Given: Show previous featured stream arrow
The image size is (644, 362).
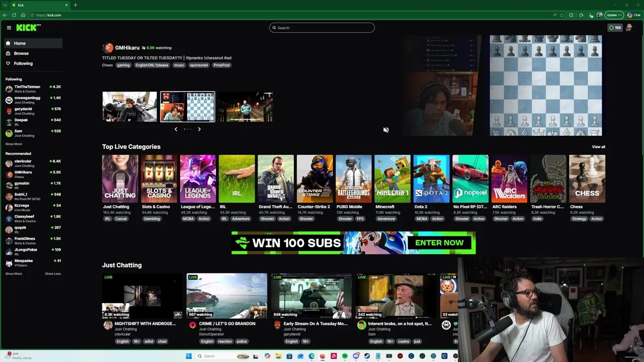Looking at the screenshot, I should pos(176,129).
